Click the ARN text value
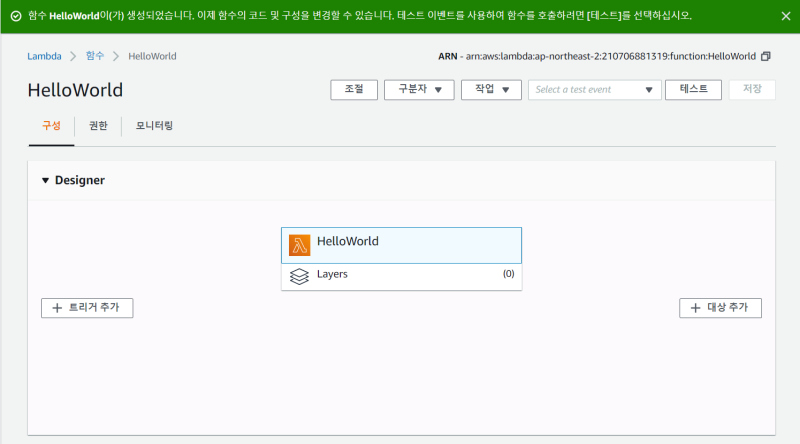800x444 pixels. point(611,56)
